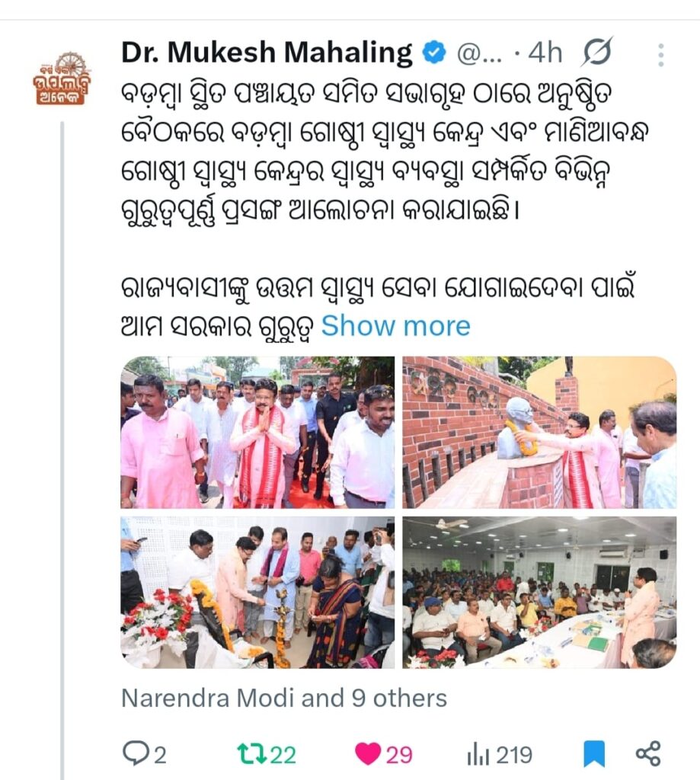Viewport: 700px width, 780px height.
Task: Open photo of leader walking with folded hands
Action: [x=257, y=433]
